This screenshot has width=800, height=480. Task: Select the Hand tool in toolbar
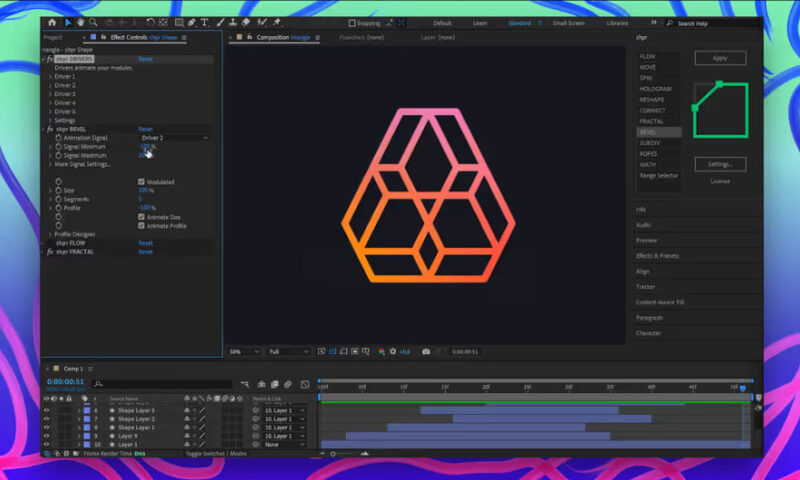[x=81, y=22]
